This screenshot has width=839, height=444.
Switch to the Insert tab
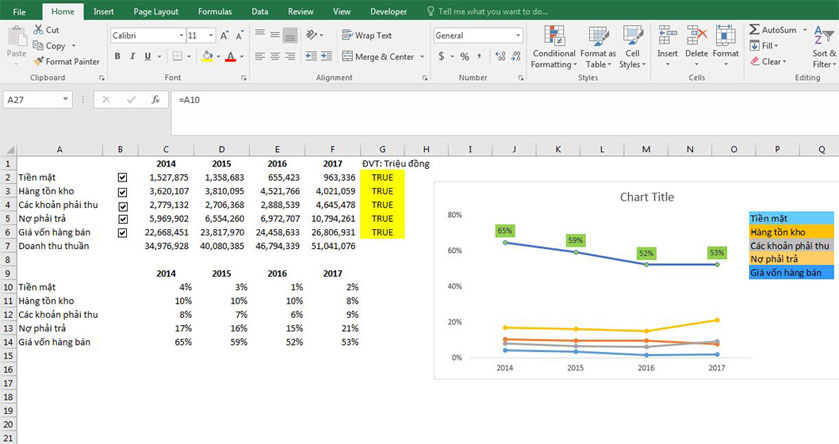click(x=103, y=11)
